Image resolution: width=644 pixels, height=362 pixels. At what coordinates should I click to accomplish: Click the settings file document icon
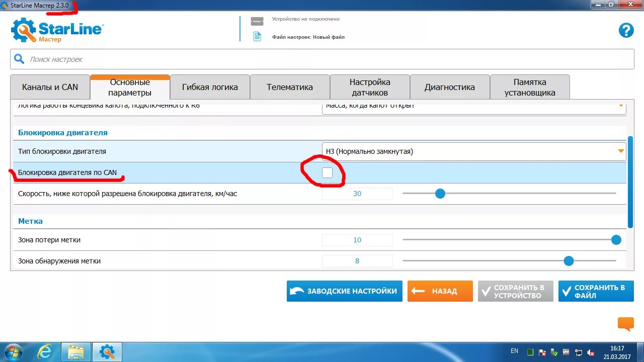point(257,37)
